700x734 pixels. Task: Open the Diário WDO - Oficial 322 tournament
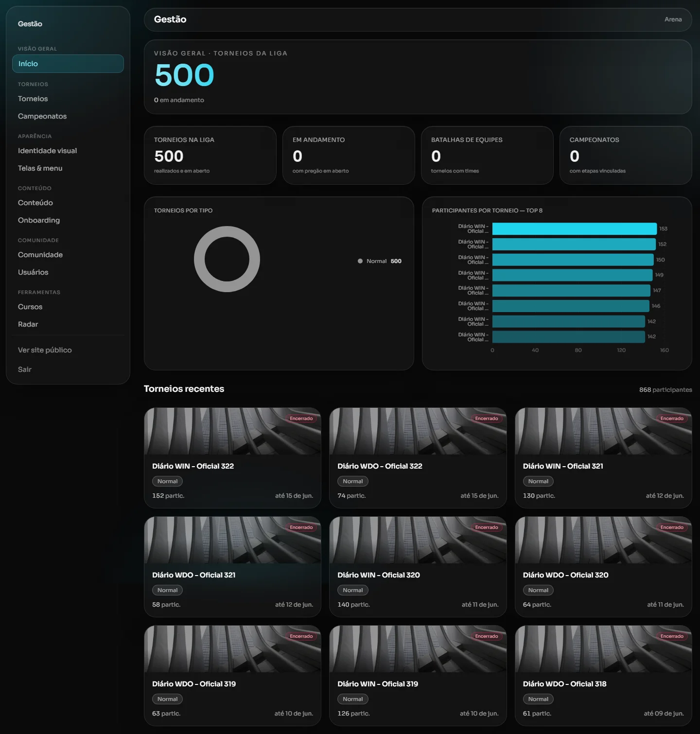(418, 458)
